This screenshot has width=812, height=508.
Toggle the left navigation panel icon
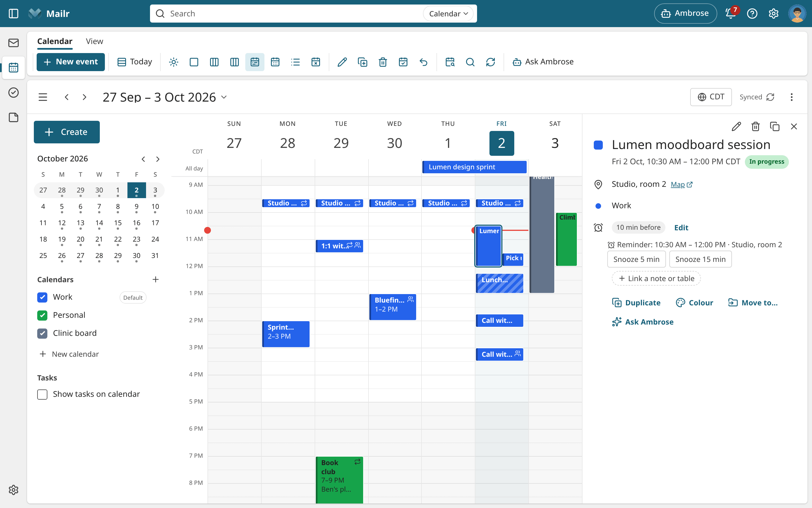(14, 14)
